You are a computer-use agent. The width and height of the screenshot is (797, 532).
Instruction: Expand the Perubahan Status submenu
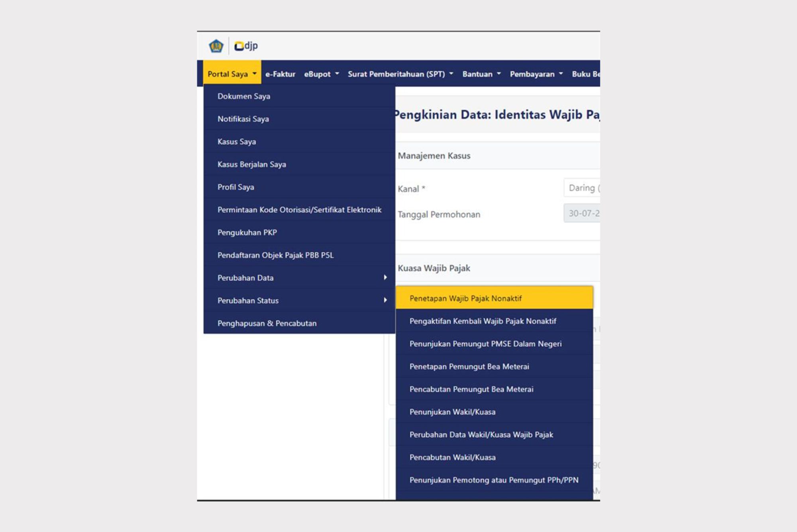(299, 300)
